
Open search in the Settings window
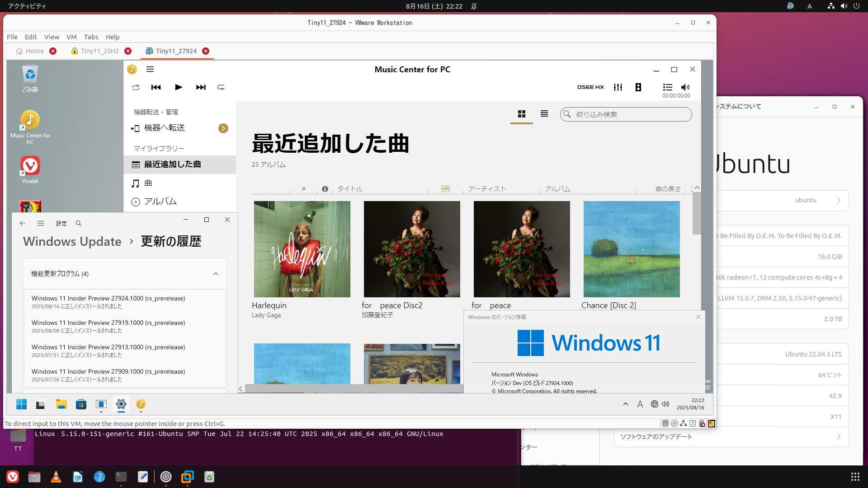[79, 223]
